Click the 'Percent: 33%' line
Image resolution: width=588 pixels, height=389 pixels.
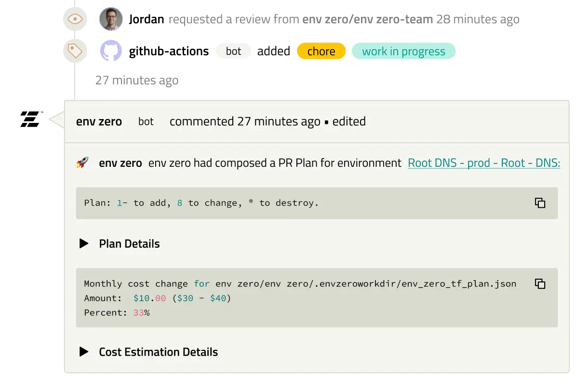pyautogui.click(x=117, y=313)
